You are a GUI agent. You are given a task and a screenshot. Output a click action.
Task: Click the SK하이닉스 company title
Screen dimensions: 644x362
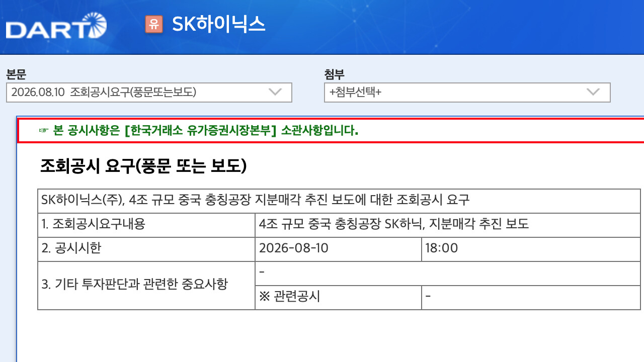click(218, 24)
